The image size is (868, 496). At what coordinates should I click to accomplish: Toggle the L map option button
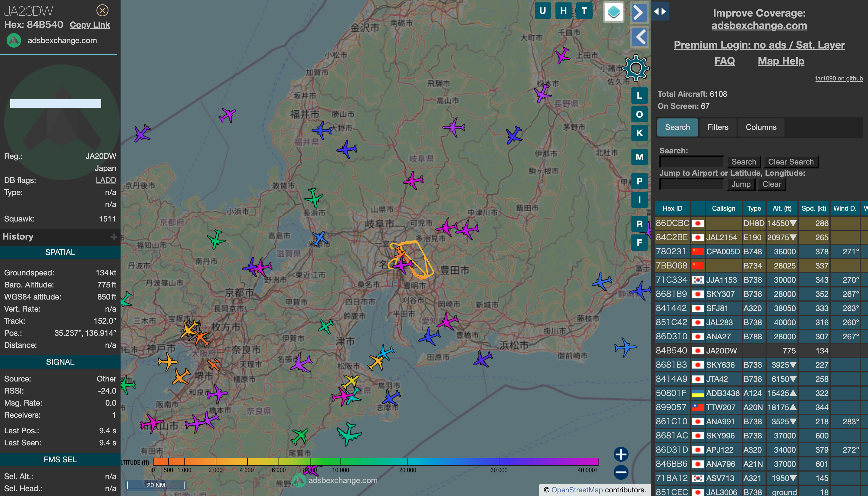tap(640, 96)
